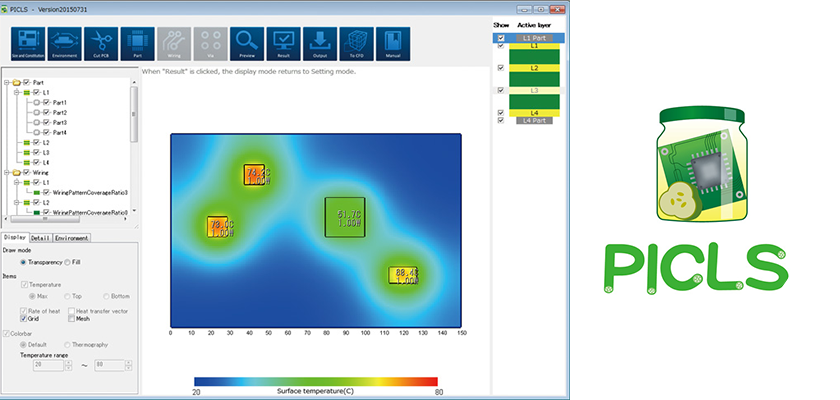Switch to the Environment tab

[x=72, y=238]
